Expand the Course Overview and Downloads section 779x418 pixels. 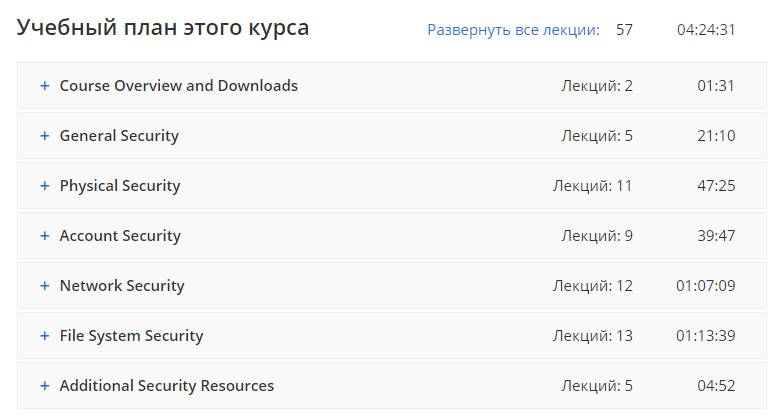coord(179,86)
